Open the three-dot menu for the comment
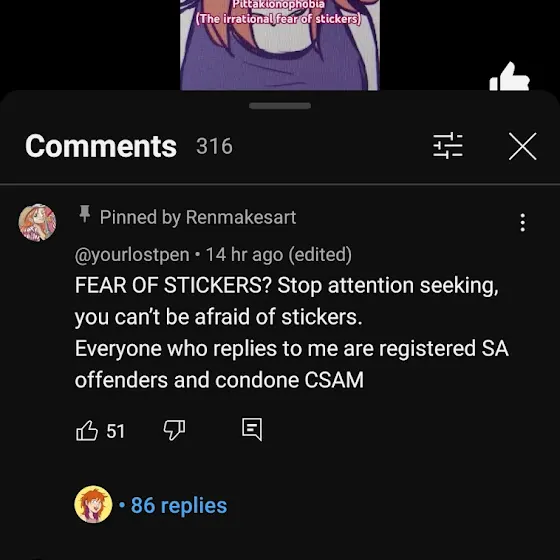This screenshot has height=560, width=560. click(x=522, y=223)
